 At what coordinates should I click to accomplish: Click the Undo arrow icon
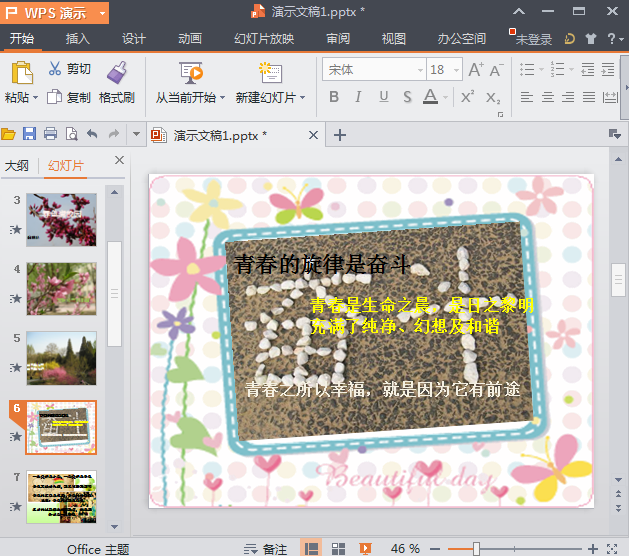click(x=92, y=134)
